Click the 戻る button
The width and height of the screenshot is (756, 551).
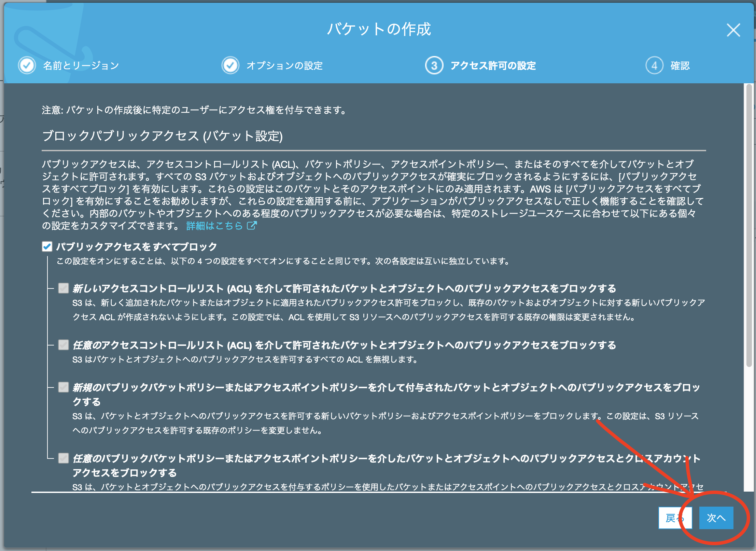point(675,518)
